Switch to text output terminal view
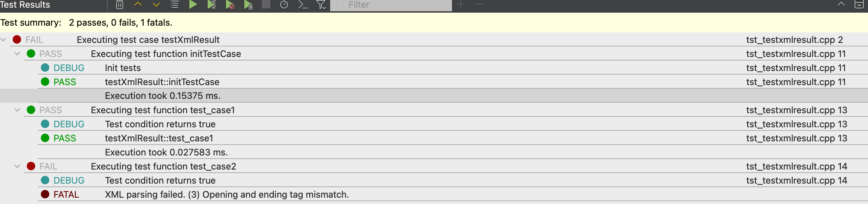The height and width of the screenshot is (204, 868). (x=303, y=5)
